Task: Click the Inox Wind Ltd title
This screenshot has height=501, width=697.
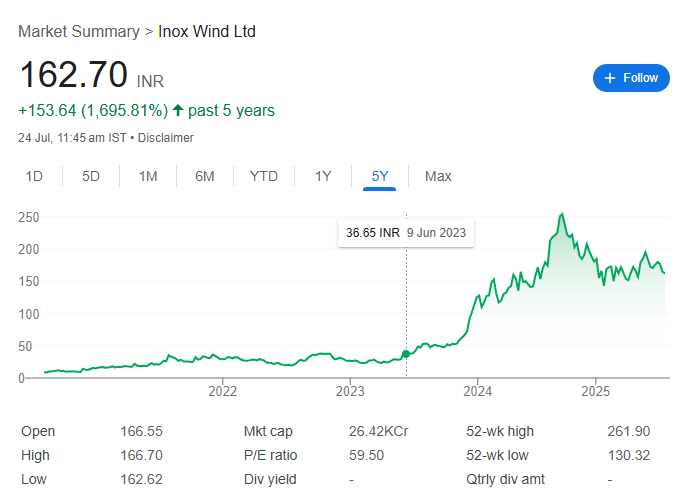Action: (x=207, y=32)
